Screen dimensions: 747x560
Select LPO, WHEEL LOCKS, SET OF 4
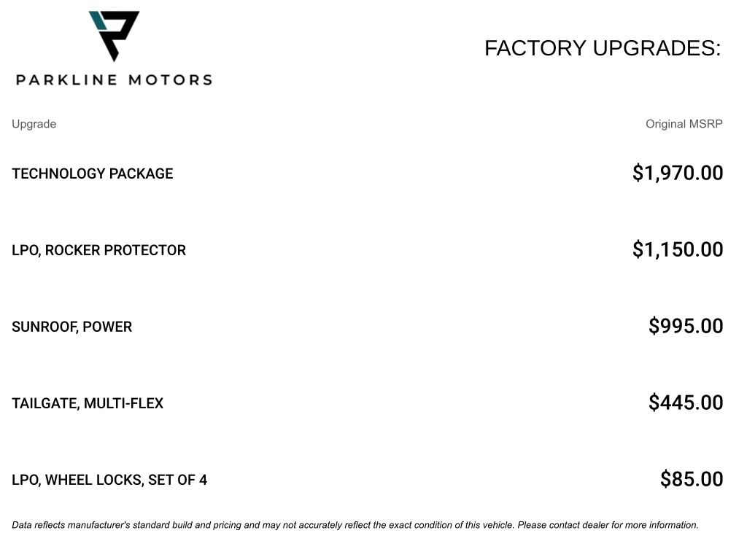coord(109,480)
